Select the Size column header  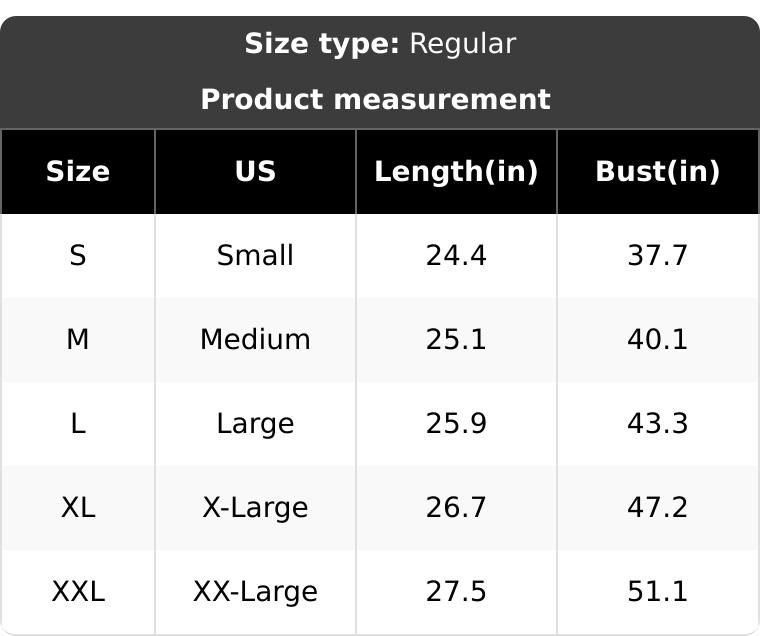[78, 171]
